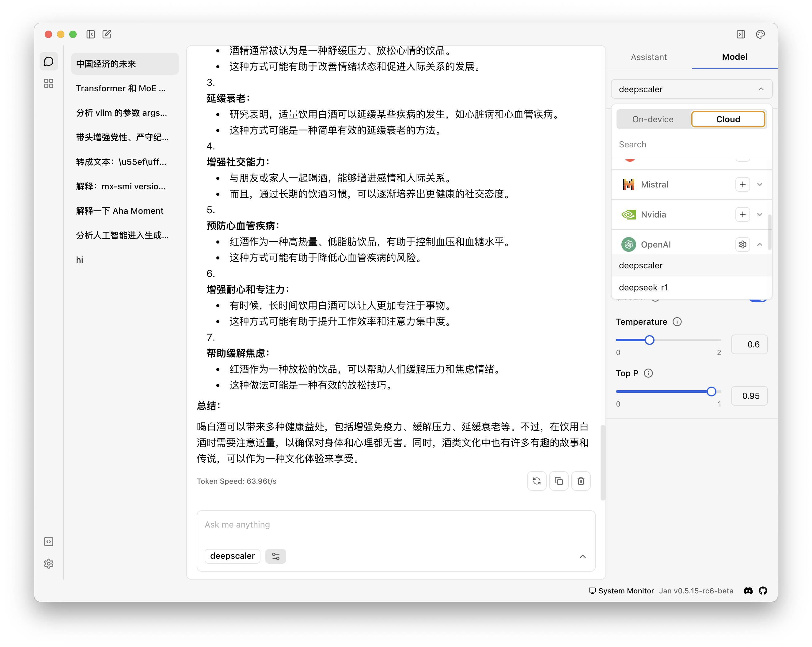This screenshot has width=812, height=647.
Task: Open the theme palette icon
Action: [x=760, y=34]
